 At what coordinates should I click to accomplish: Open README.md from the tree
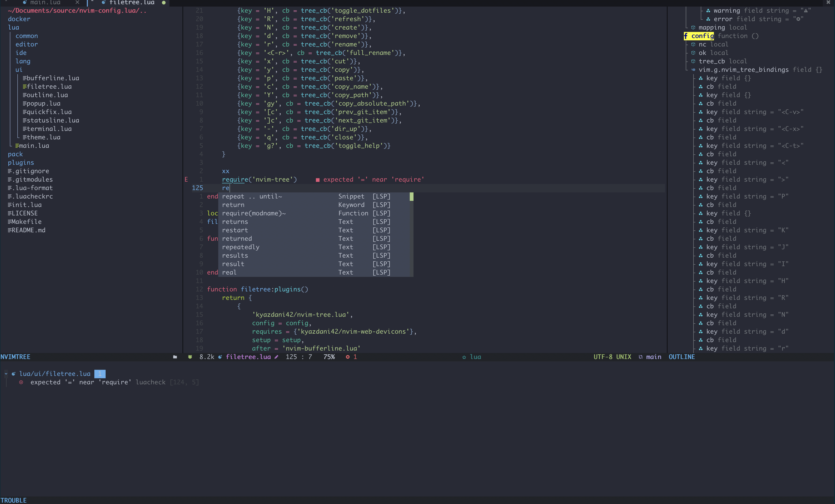coord(28,230)
